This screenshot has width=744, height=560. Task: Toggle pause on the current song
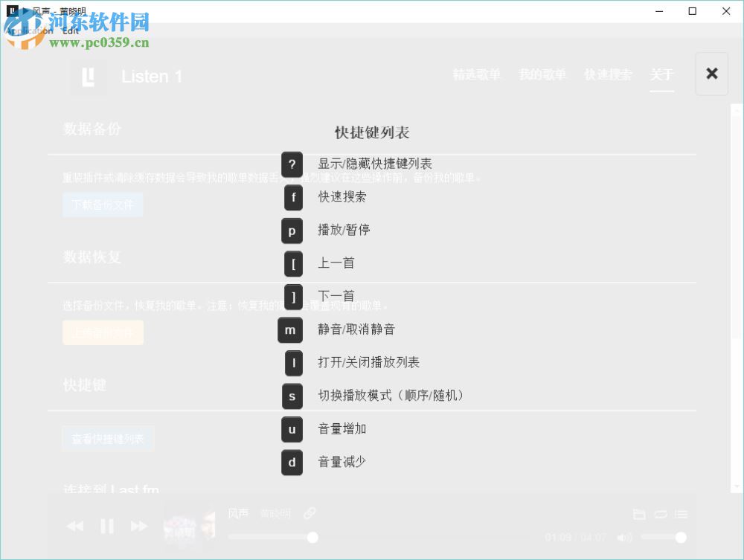point(106,526)
